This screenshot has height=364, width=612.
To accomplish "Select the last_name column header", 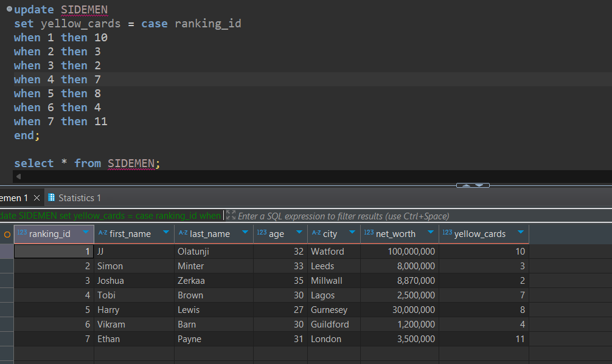I will [214, 234].
